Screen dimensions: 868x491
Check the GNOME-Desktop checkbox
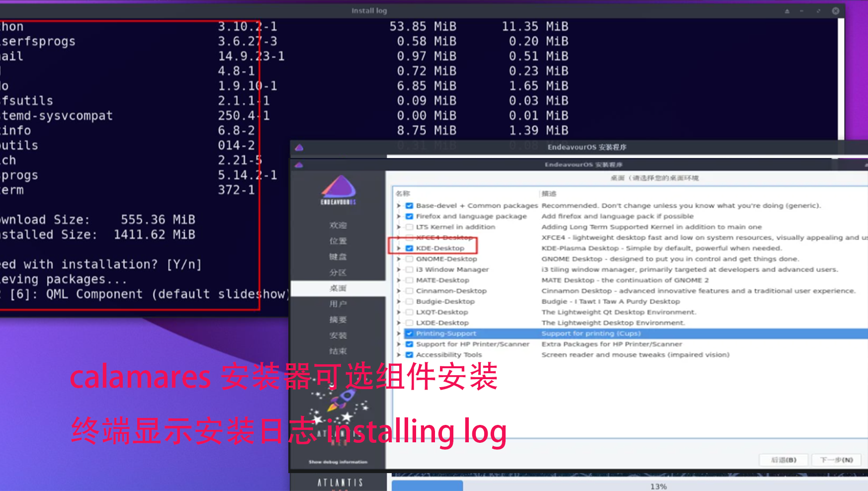409,259
